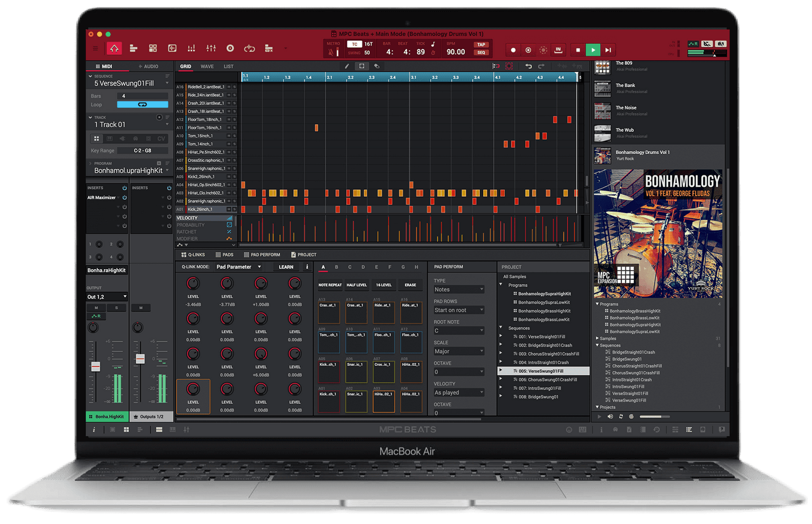Switch to the PADS tab
812x524 pixels.
tap(225, 255)
